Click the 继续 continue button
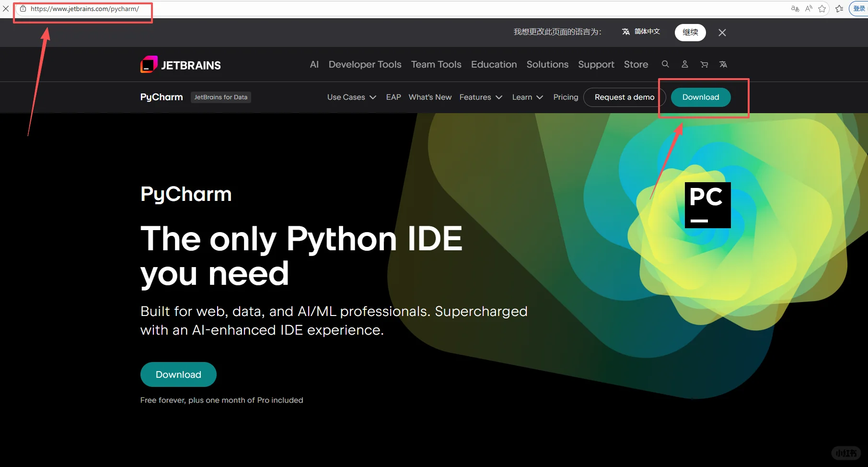Image resolution: width=868 pixels, height=467 pixels. 690,32
